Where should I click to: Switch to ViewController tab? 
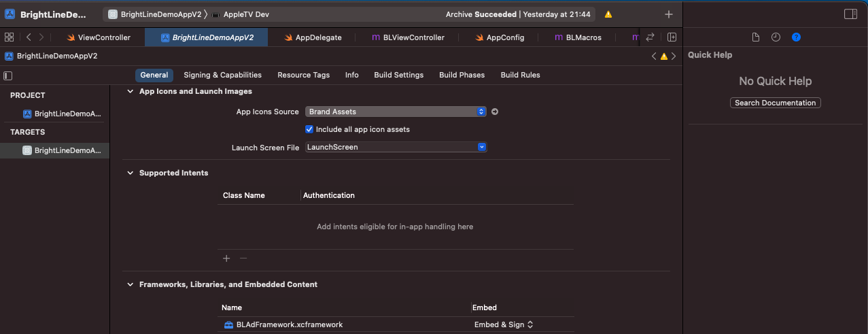point(99,37)
